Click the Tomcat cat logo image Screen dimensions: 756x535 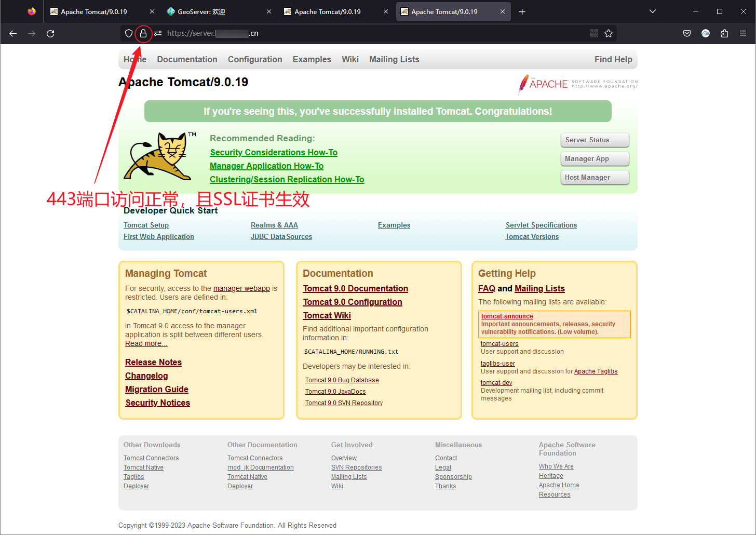point(160,156)
